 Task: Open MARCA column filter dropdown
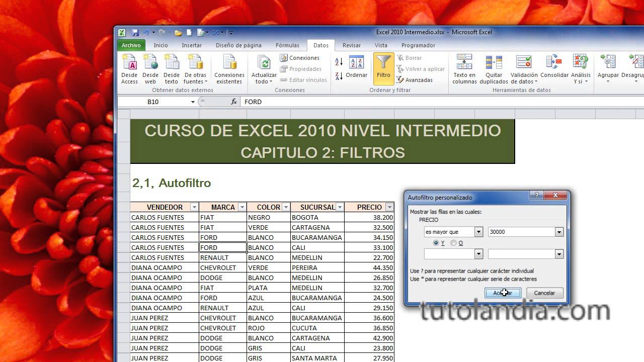click(x=242, y=207)
